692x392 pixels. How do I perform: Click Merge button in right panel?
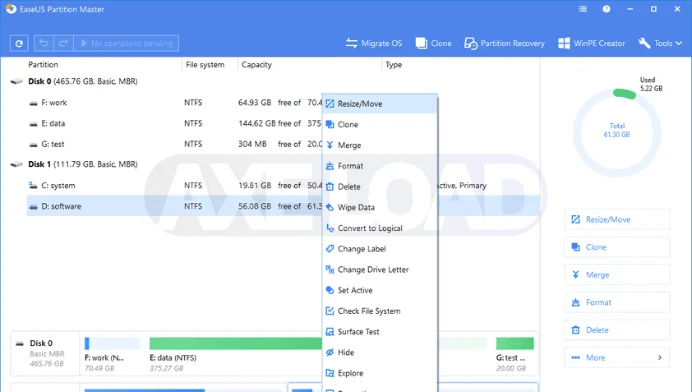coord(617,275)
